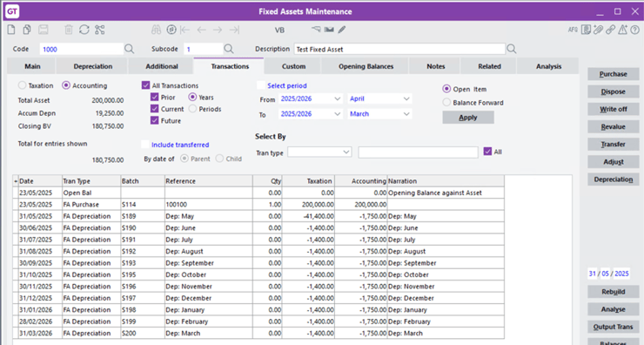Select the Balance Forward radio button

446,103
